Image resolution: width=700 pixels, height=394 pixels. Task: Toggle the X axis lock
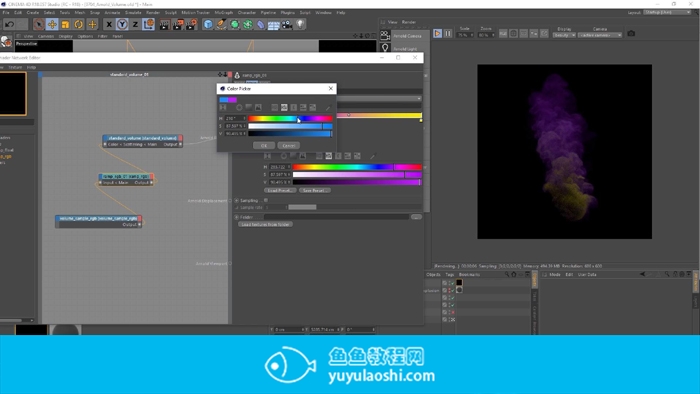tap(109, 25)
